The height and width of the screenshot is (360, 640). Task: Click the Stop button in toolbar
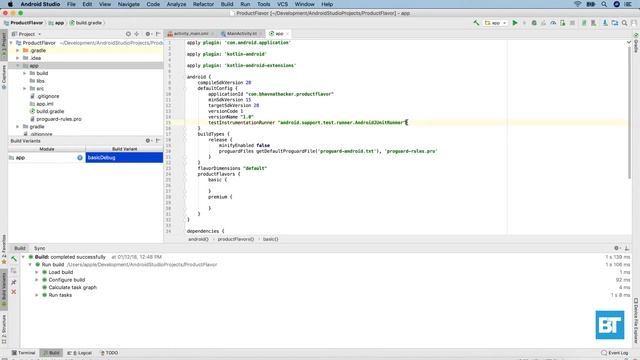click(x=572, y=23)
